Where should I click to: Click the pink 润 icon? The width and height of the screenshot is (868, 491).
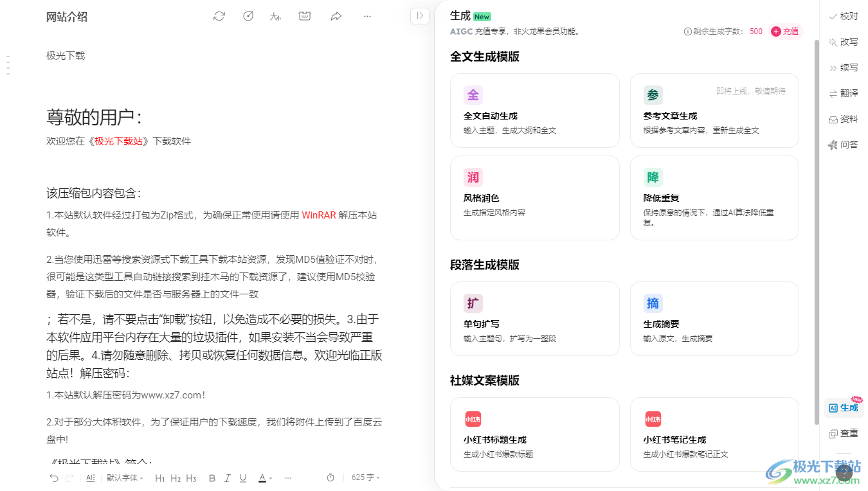pyautogui.click(x=473, y=177)
